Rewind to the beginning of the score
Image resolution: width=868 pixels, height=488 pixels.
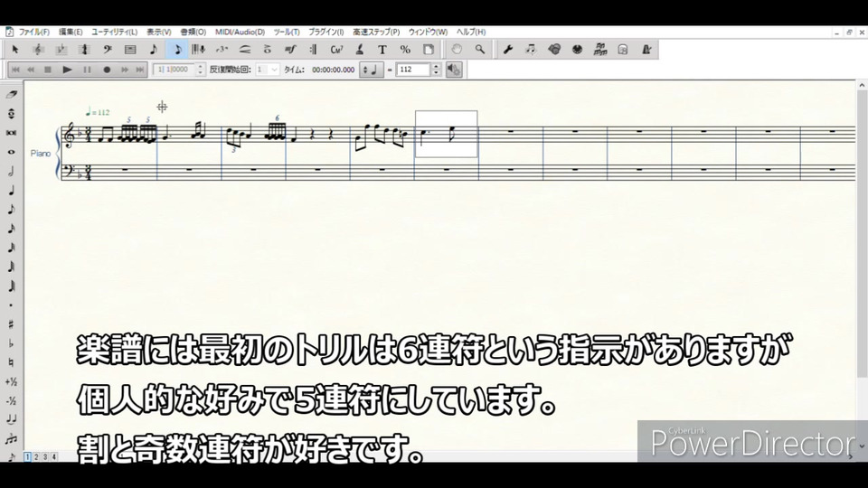15,70
